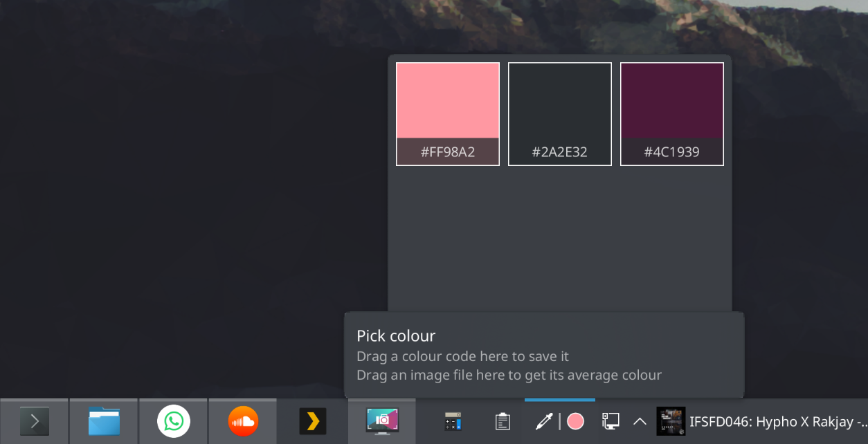Click the eyedropper to pick a colour
Viewport: 868px width, 444px height.
point(544,421)
